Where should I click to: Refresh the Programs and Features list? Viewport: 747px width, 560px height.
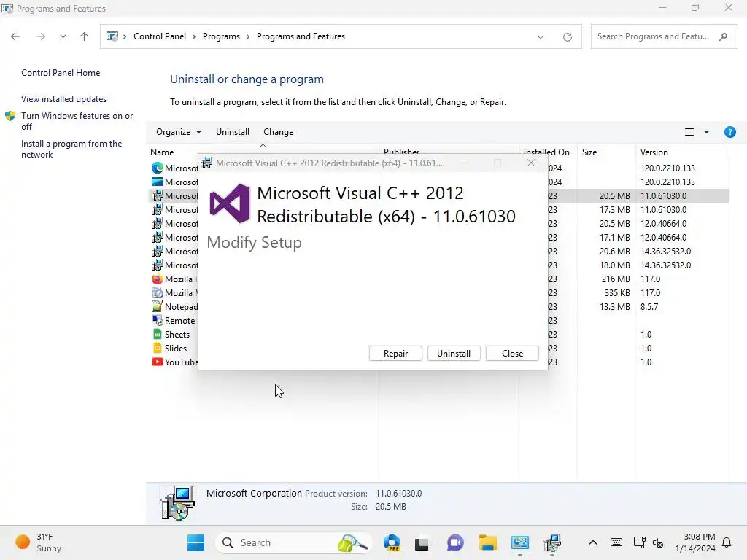568,36
